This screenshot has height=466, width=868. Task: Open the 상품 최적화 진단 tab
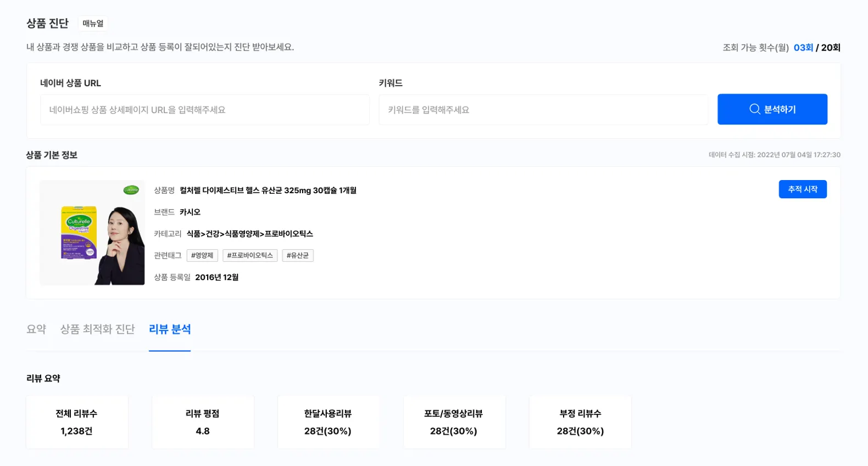97,329
